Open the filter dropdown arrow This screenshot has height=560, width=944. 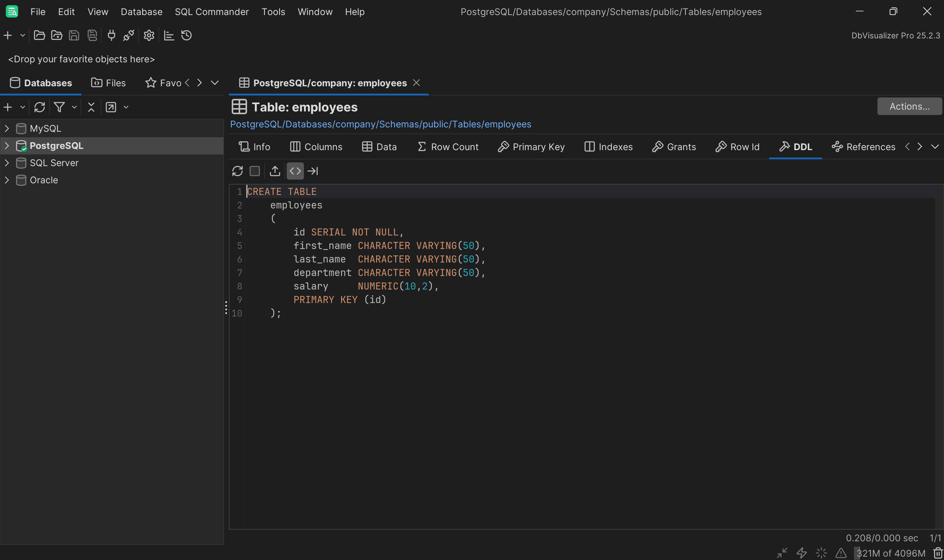pyautogui.click(x=74, y=107)
